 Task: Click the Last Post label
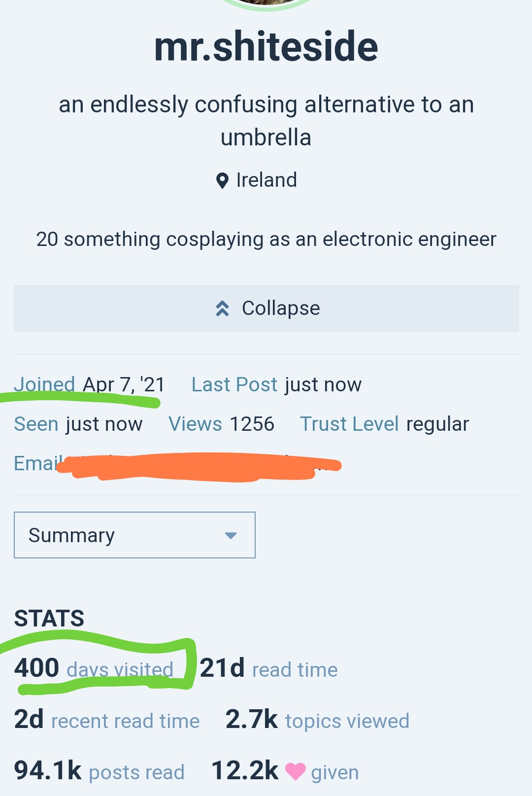point(234,384)
